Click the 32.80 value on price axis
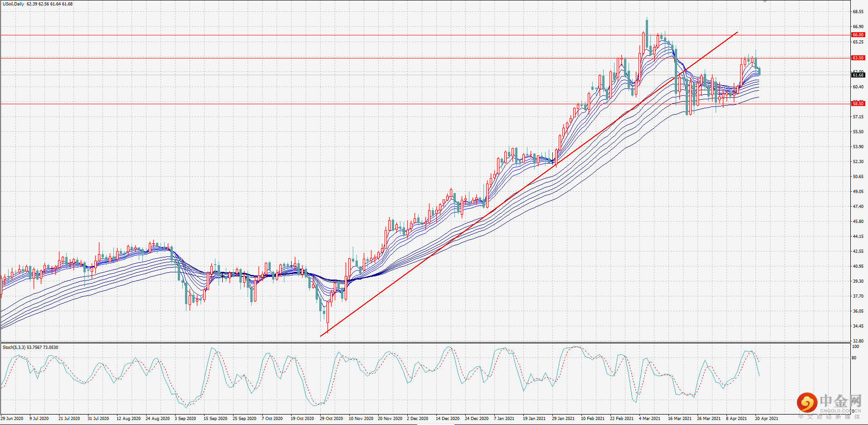 858,341
